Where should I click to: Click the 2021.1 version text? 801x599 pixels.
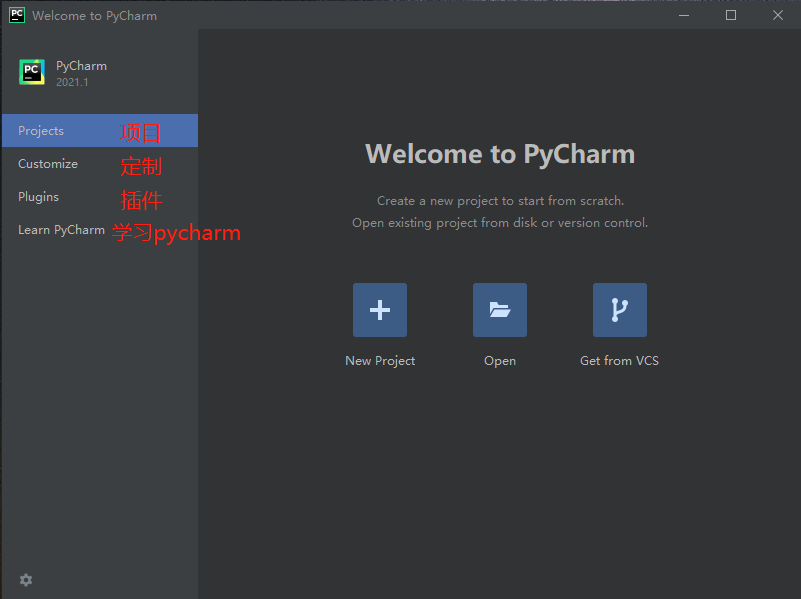click(72, 82)
